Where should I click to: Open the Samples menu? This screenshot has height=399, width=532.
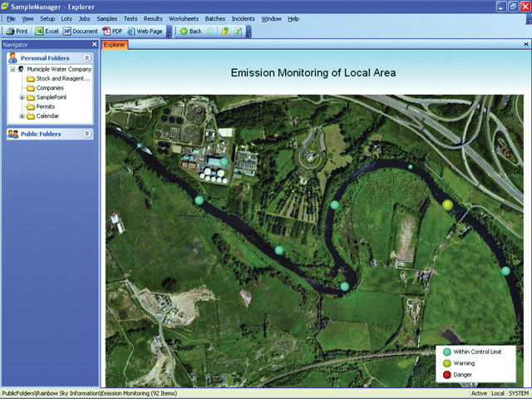tap(106, 18)
